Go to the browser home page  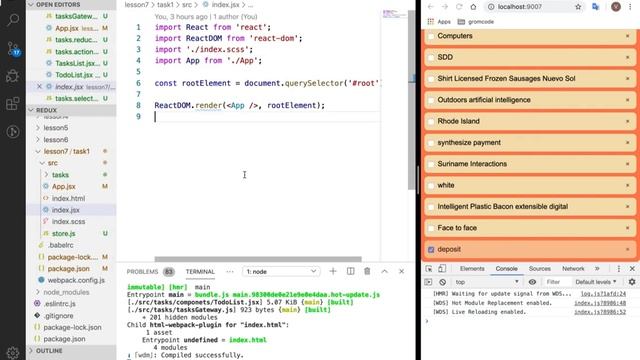[473, 7]
